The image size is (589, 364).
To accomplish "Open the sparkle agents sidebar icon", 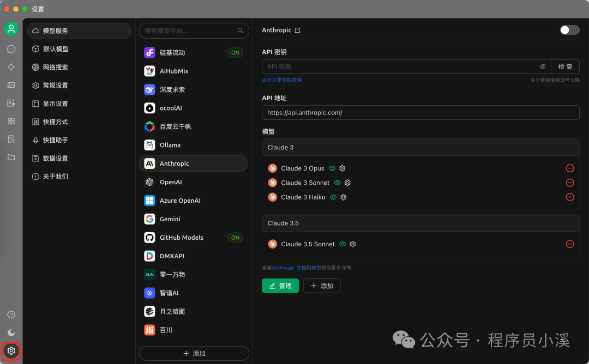I will [11, 67].
